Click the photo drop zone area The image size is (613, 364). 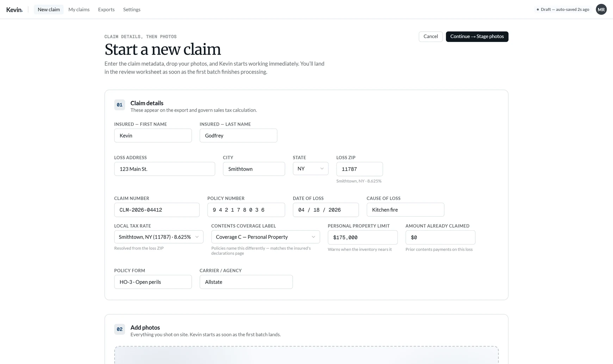click(x=306, y=355)
